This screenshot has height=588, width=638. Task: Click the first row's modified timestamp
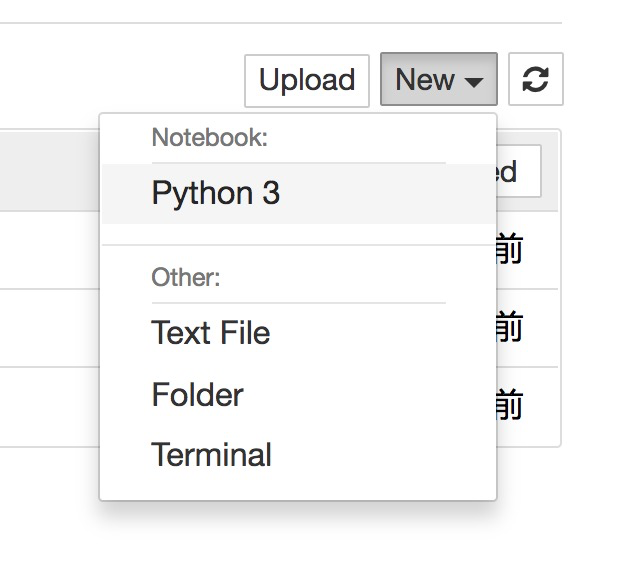click(x=509, y=250)
